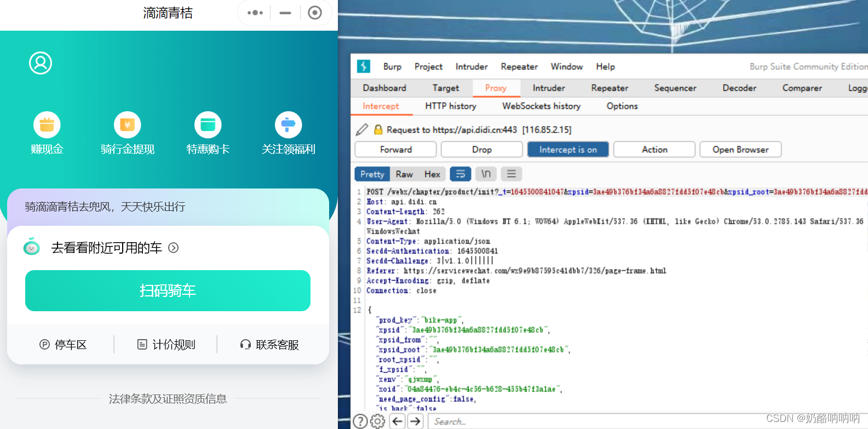Image resolution: width=868 pixels, height=429 pixels.
Task: Switch to the Intruder tool tab
Action: [x=549, y=88]
